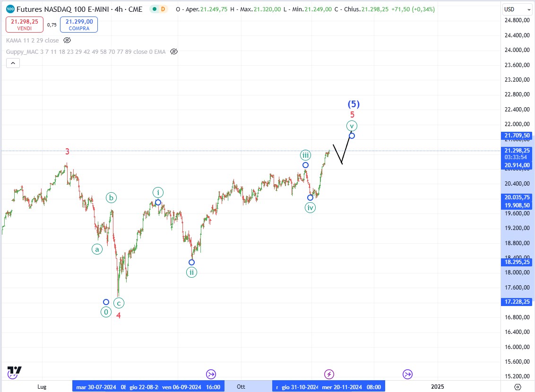Click the purple lightning event marker
Image resolution: width=535 pixels, height=392 pixels.
coord(329,374)
